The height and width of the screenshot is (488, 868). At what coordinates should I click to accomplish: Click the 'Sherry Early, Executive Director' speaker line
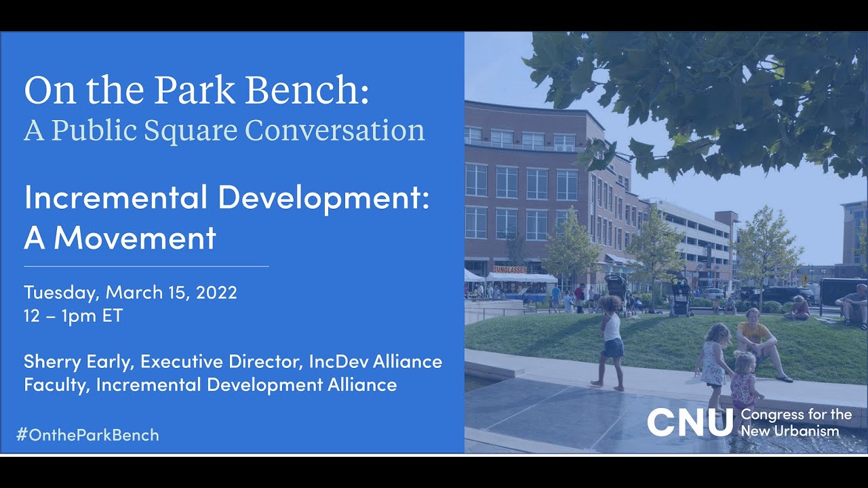coord(233,362)
